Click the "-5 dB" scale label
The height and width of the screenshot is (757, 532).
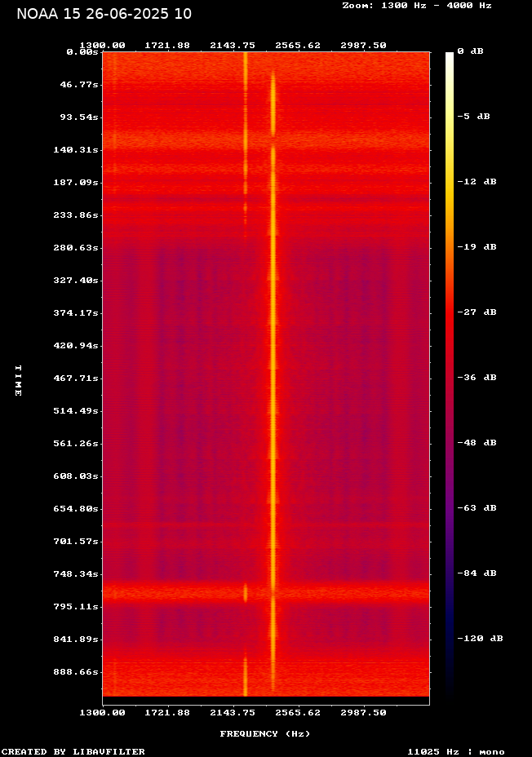pyautogui.click(x=473, y=117)
